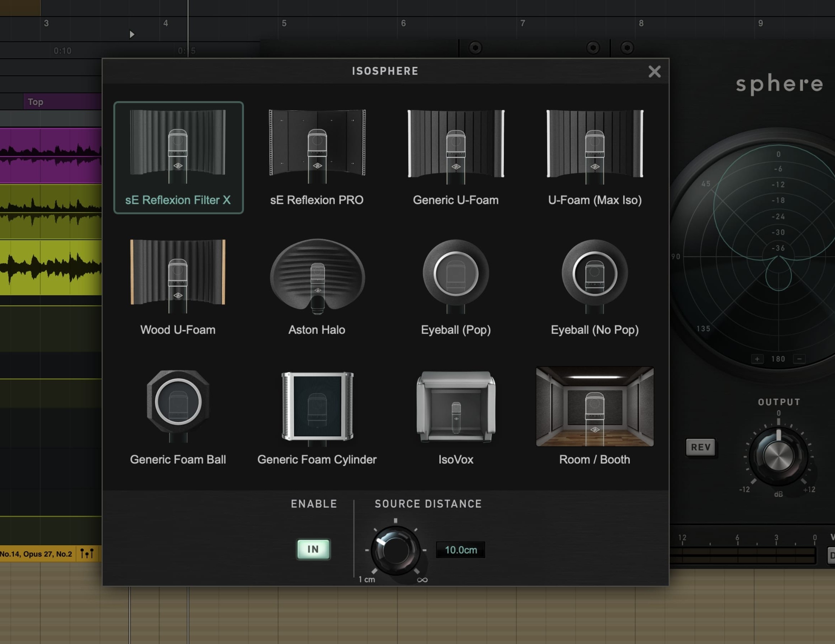
Task: Select the Wood U-Foam filter
Action: click(x=178, y=288)
